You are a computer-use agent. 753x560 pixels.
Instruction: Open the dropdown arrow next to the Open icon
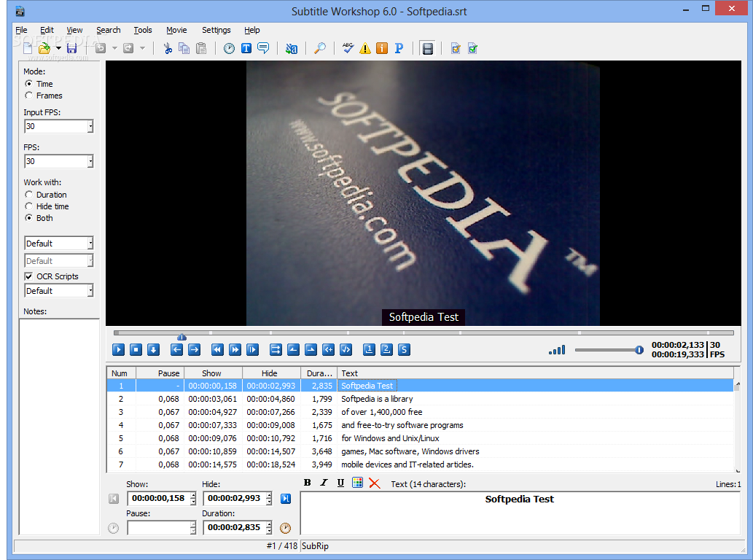click(58, 49)
